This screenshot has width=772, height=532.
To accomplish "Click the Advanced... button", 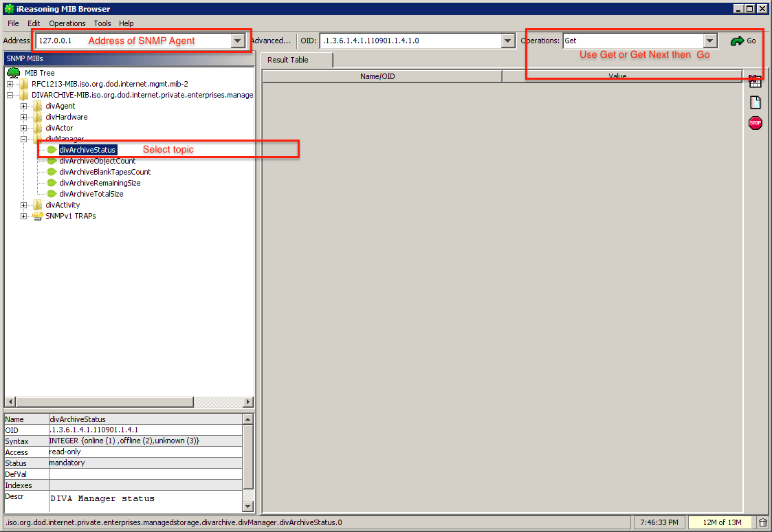I will click(272, 40).
